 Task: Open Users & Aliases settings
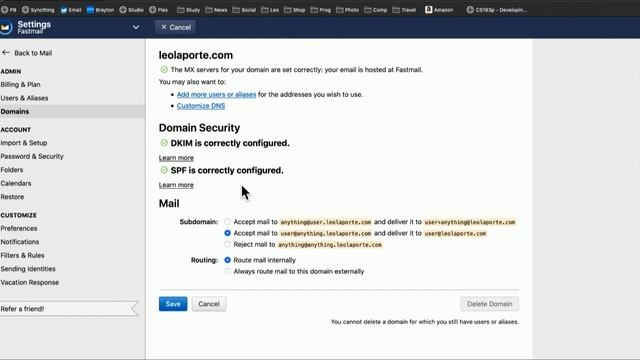24,98
